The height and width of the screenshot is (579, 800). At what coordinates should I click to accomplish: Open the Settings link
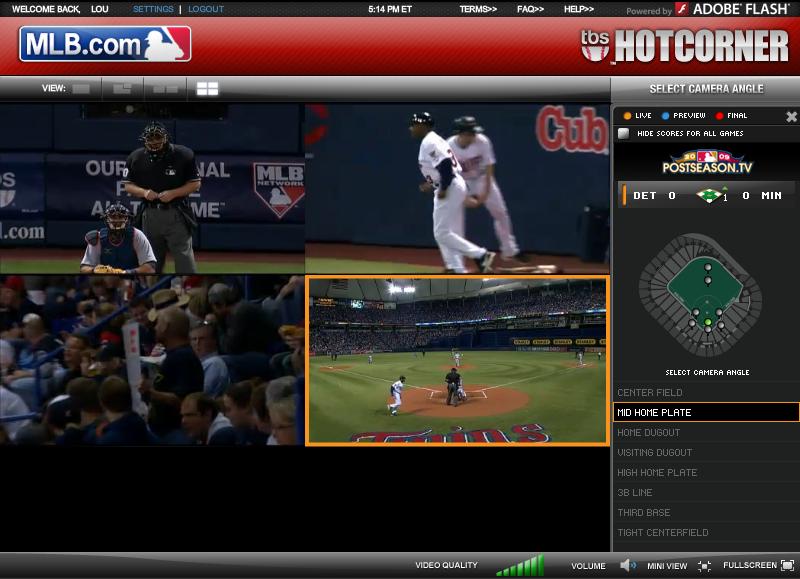(153, 9)
